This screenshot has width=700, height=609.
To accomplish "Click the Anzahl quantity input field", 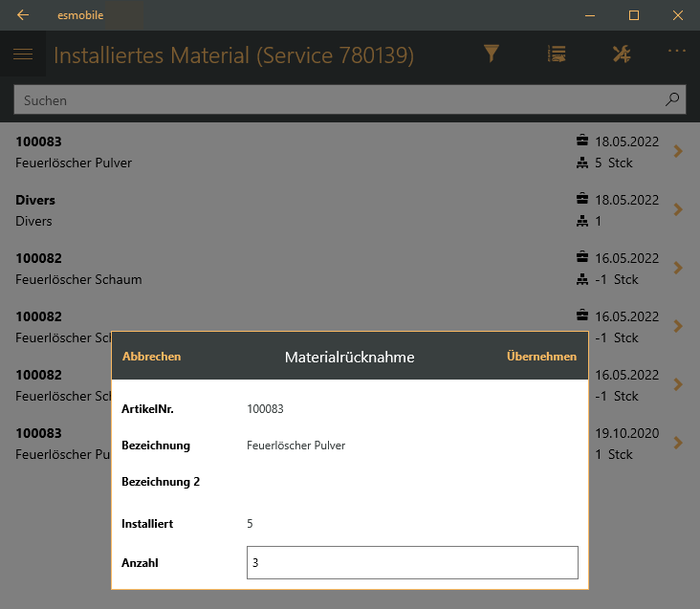I will pyautogui.click(x=412, y=563).
